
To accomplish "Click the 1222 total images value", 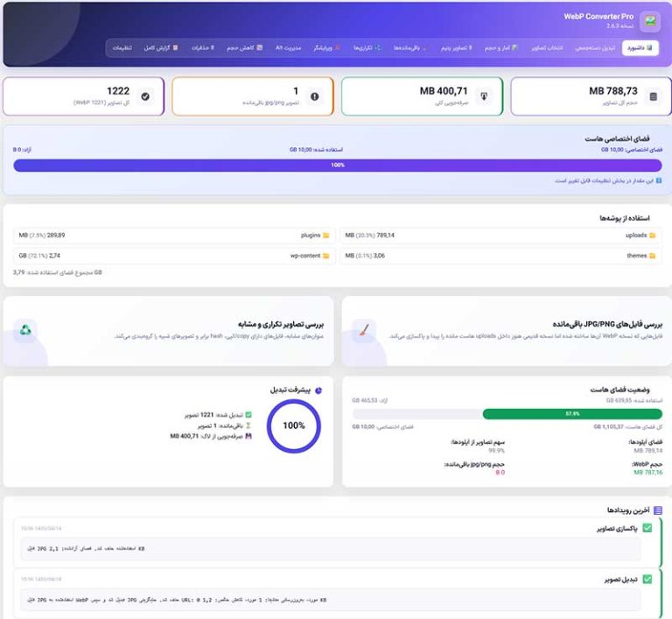I will click(x=118, y=91).
